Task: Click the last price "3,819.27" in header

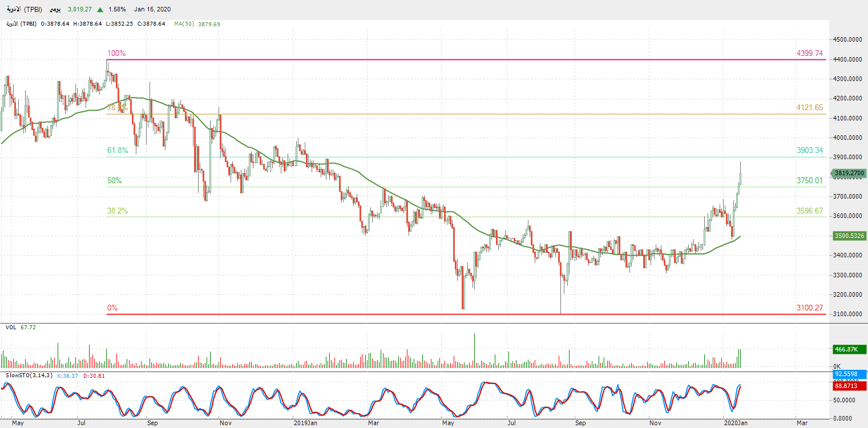Action: (80, 10)
